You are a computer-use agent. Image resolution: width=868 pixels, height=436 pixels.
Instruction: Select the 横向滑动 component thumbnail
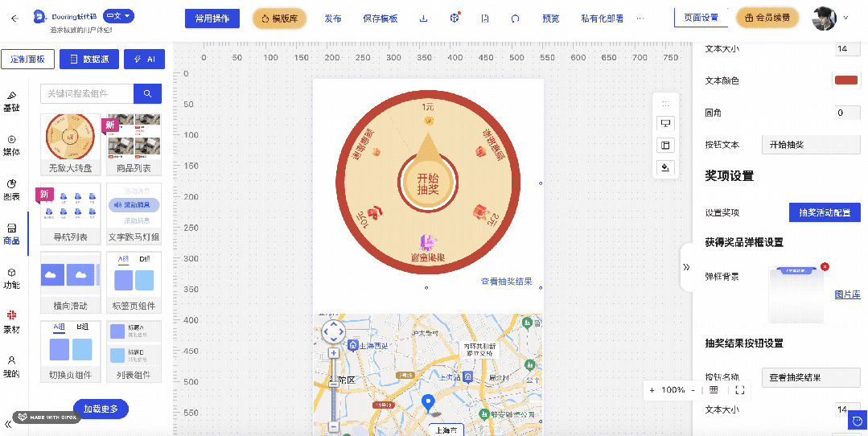point(70,282)
